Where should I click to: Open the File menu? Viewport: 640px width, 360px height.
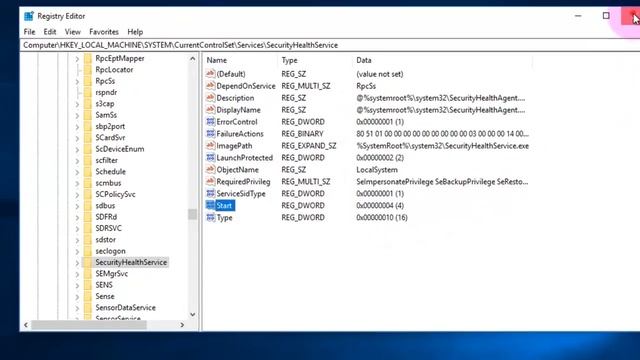pyautogui.click(x=29, y=32)
